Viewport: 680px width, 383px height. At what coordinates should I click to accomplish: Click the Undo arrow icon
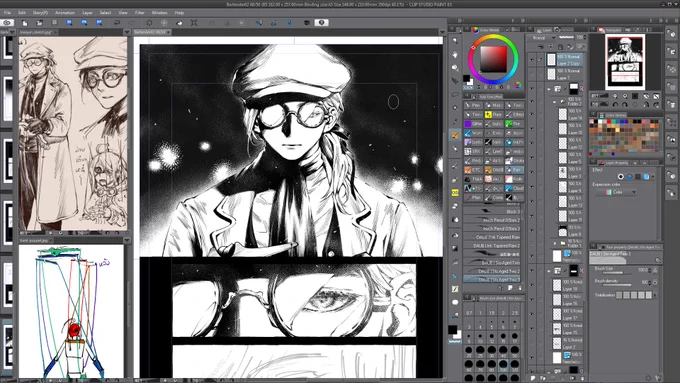point(117,23)
